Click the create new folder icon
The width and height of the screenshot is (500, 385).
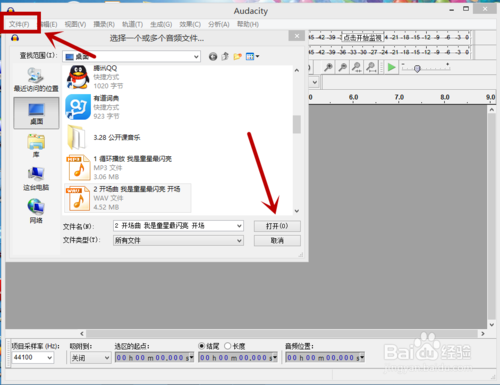(237, 57)
